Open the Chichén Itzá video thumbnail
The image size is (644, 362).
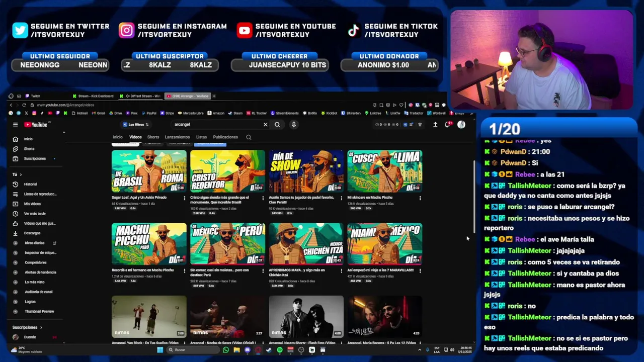(306, 244)
